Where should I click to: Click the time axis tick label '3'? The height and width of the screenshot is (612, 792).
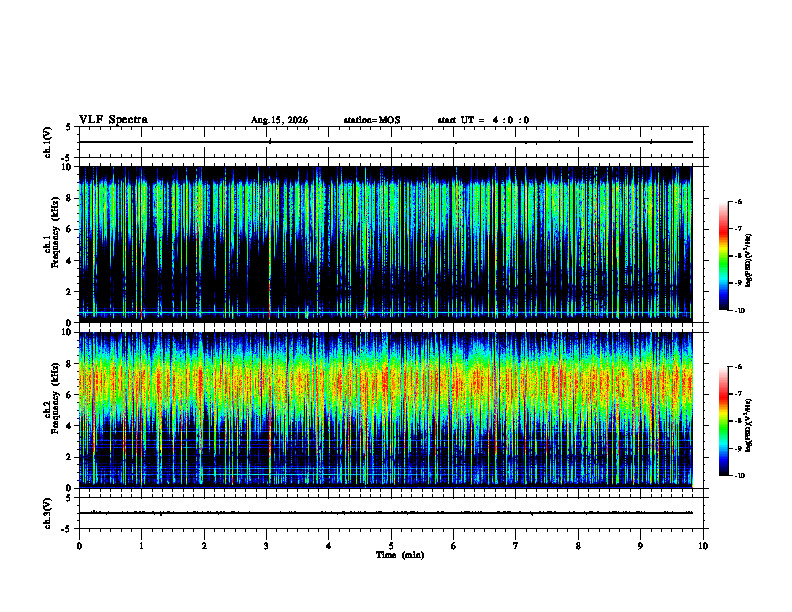pos(266,546)
